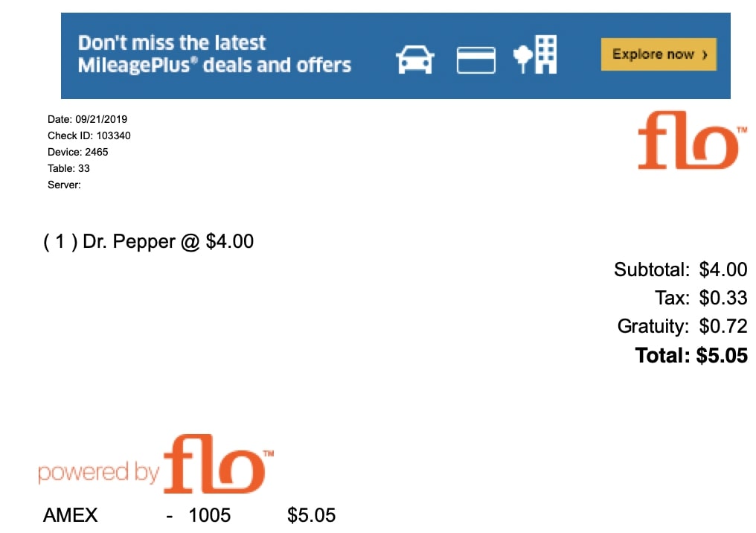Click the Server label
756x533 pixels.
pyautogui.click(x=64, y=185)
